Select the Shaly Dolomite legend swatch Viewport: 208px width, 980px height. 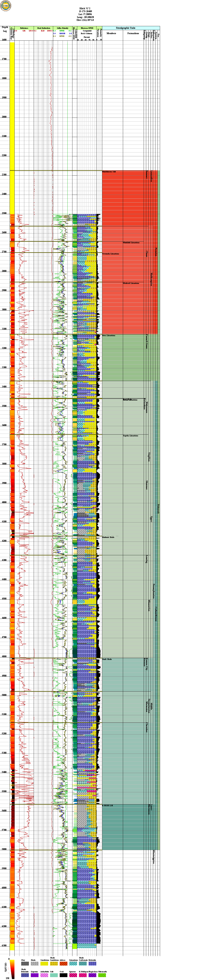(25, 975)
